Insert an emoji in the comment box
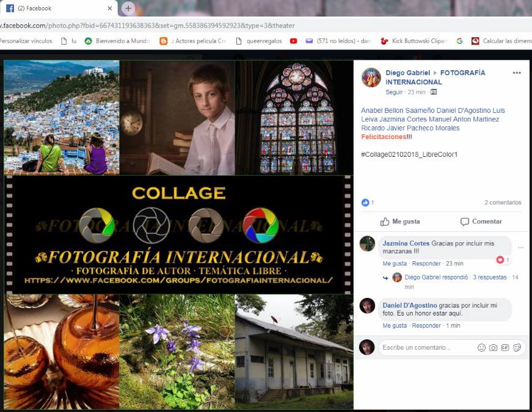This screenshot has height=412, width=532. click(481, 347)
